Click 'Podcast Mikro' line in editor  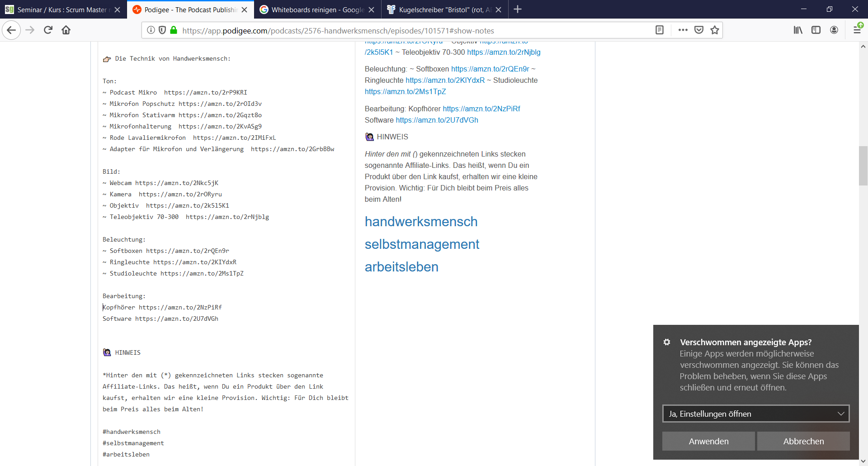[x=175, y=92]
